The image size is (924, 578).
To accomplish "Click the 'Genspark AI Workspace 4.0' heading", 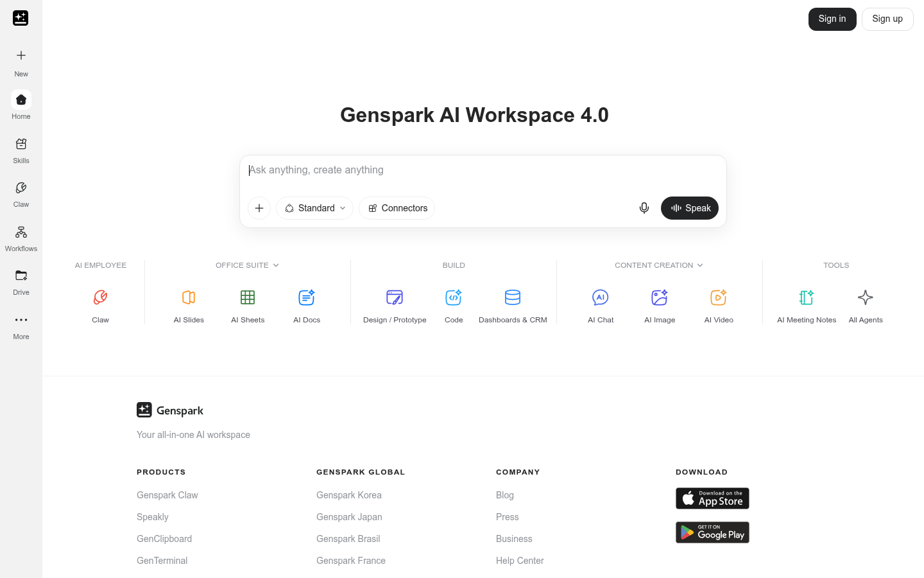I will pos(474,115).
